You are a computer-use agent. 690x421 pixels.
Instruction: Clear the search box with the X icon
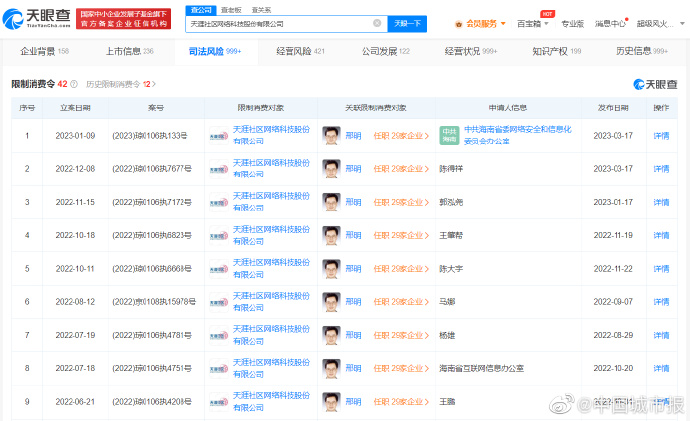click(x=377, y=23)
